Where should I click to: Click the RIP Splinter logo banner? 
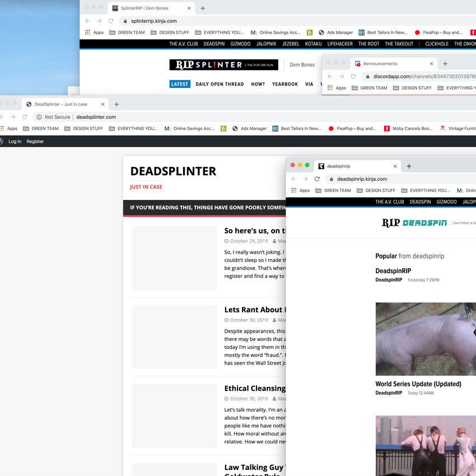[224, 64]
